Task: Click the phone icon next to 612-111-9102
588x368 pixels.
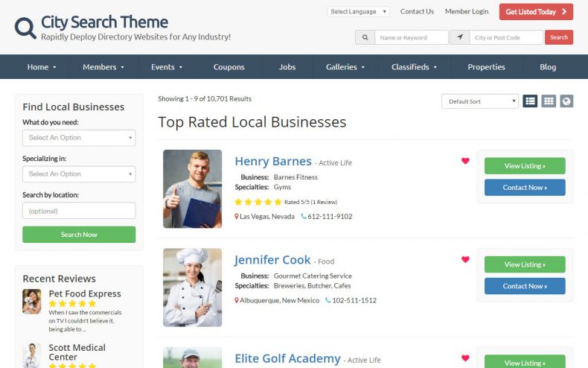Action: tap(304, 216)
